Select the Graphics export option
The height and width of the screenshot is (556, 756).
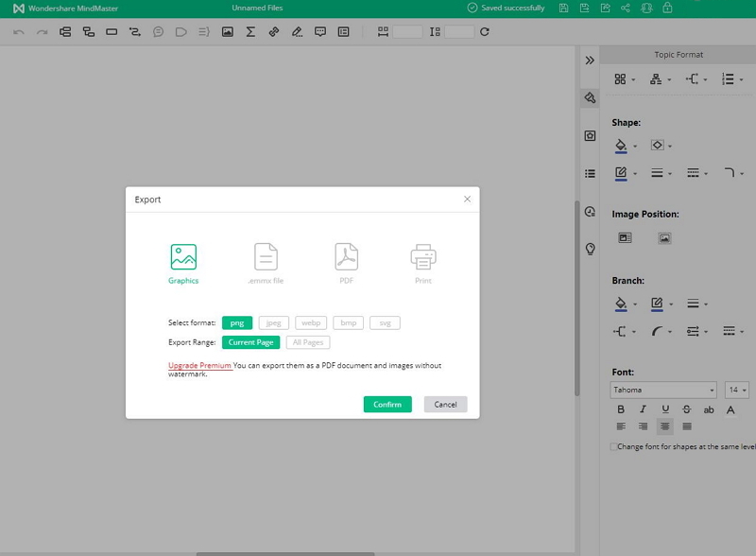[183, 257]
